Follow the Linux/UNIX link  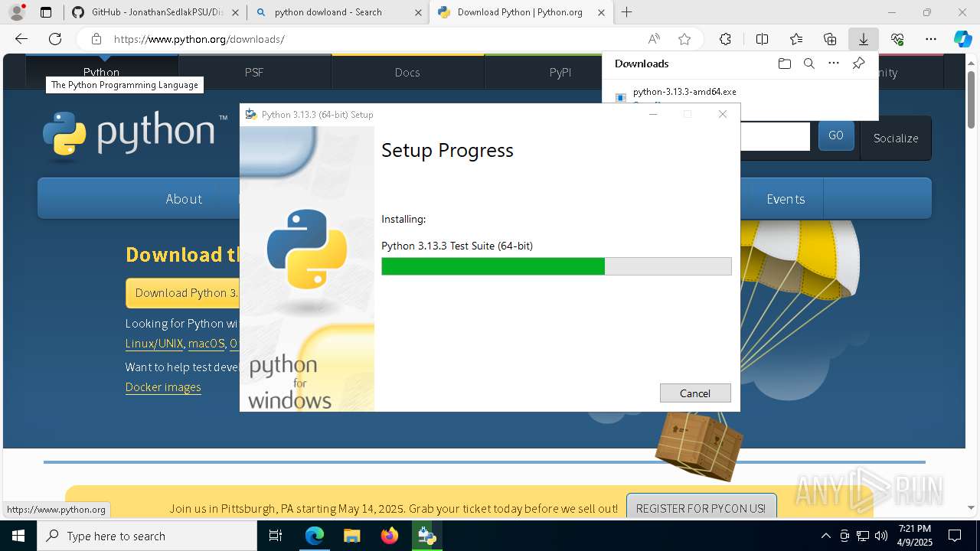point(155,344)
